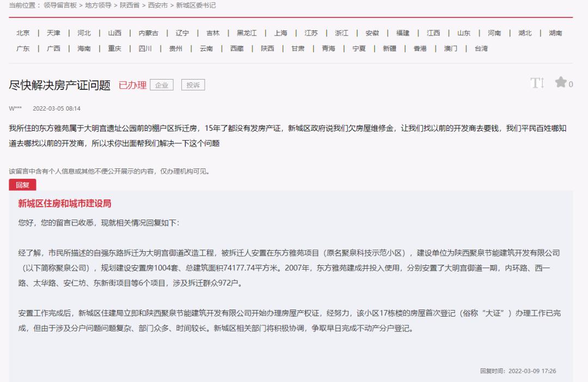Select the 企业 tag on the message
Image resolution: width=588 pixels, height=382 pixels.
coord(161,84)
